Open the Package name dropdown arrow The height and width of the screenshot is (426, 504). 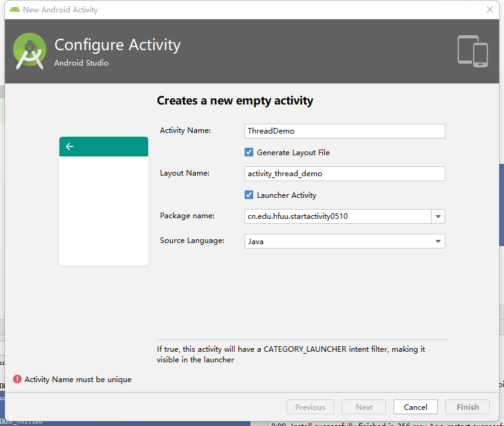pyautogui.click(x=438, y=216)
